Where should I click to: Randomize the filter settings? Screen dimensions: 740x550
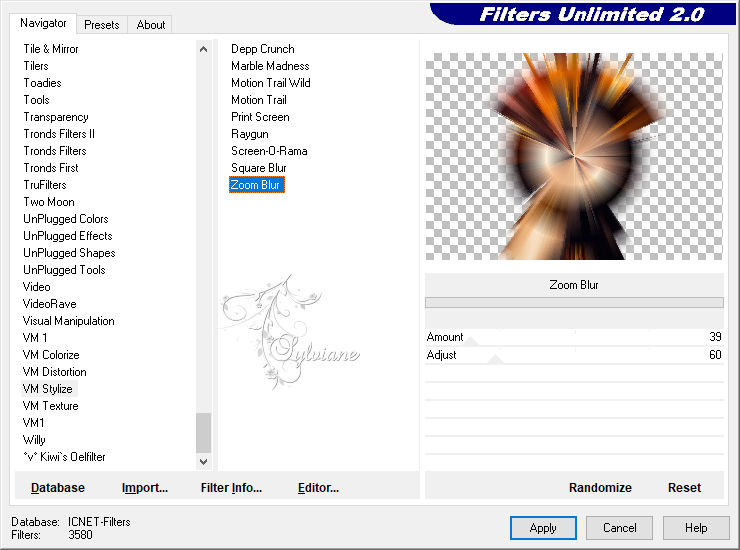pos(600,488)
